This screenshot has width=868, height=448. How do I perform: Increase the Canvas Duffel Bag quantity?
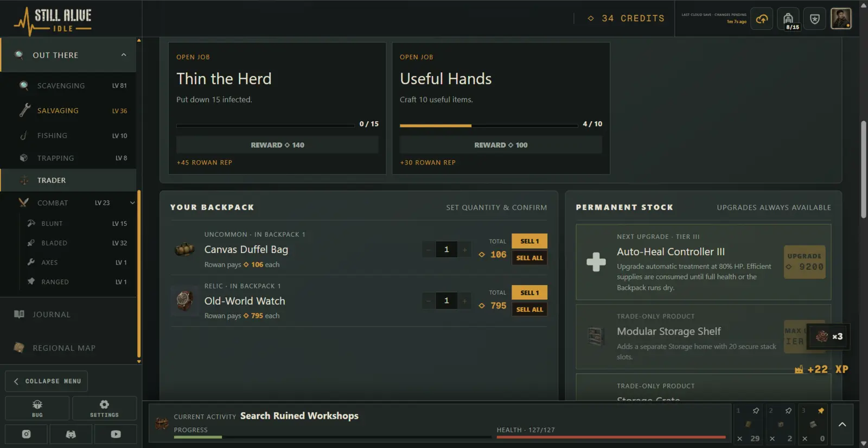tap(464, 250)
